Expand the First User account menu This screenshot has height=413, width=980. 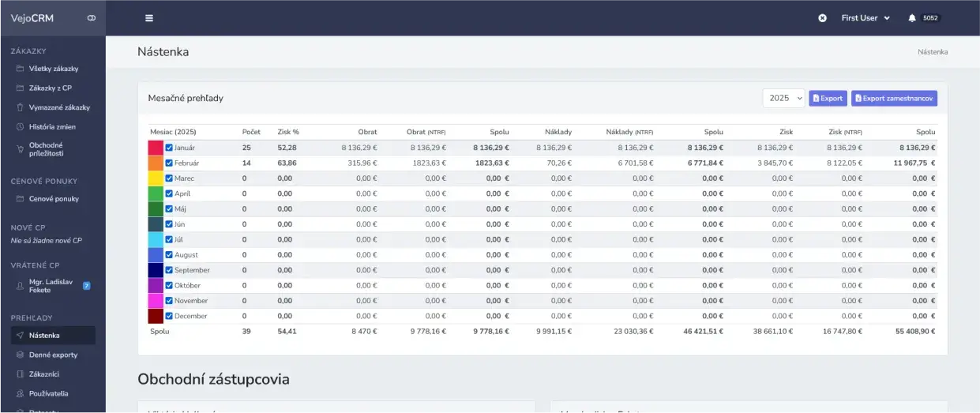coord(865,18)
